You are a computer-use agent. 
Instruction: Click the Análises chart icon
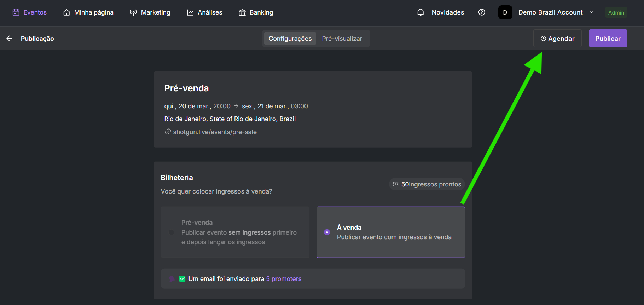click(x=190, y=12)
